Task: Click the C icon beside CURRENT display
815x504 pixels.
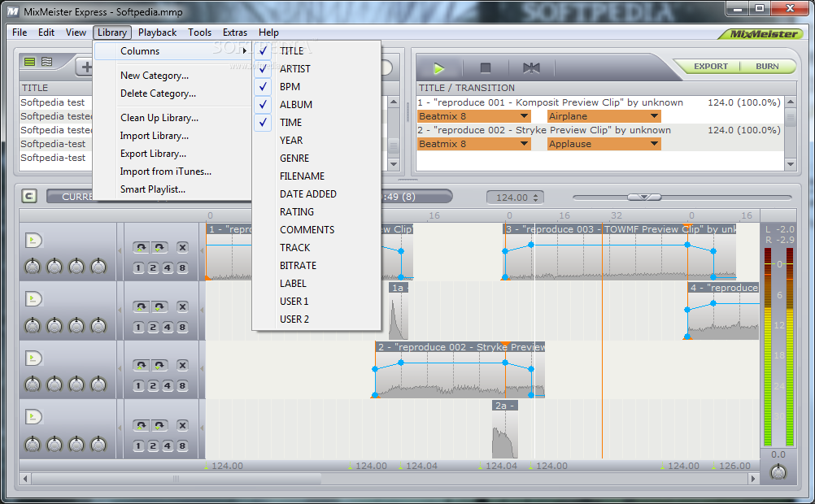Action: click(29, 197)
